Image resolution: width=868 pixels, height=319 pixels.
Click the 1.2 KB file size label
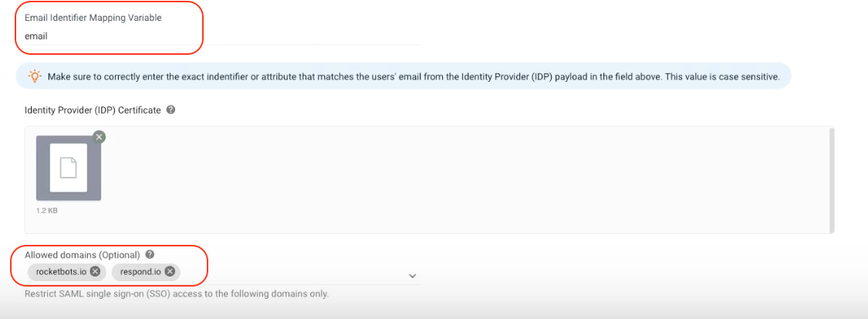coord(48,209)
